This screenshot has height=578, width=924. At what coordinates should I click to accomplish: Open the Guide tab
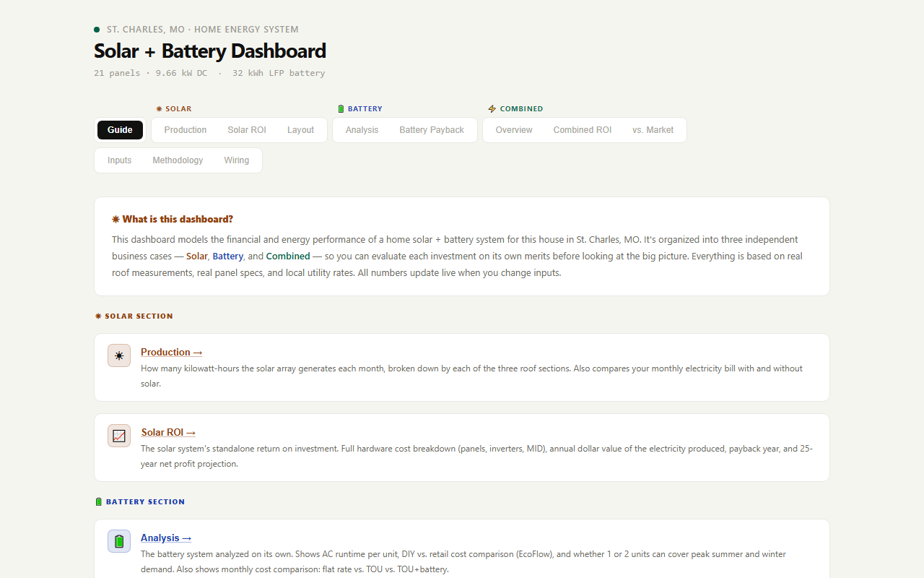point(120,130)
